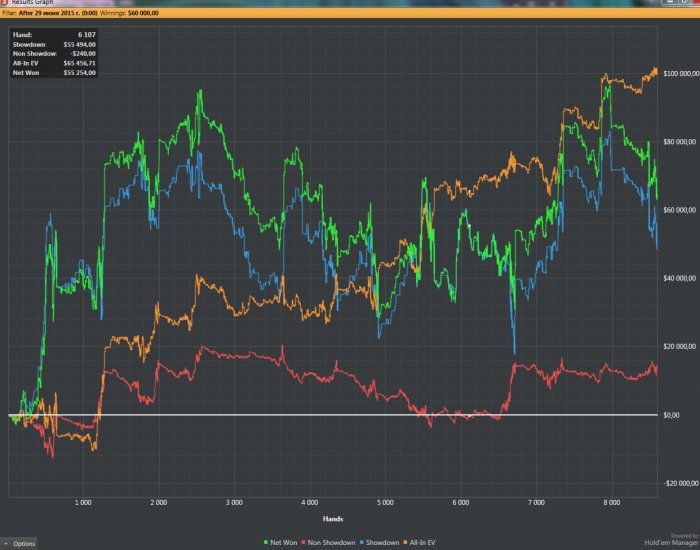The width and height of the screenshot is (700, 550).
Task: Click the 3 000 hands x-axis tick label
Action: tap(234, 502)
